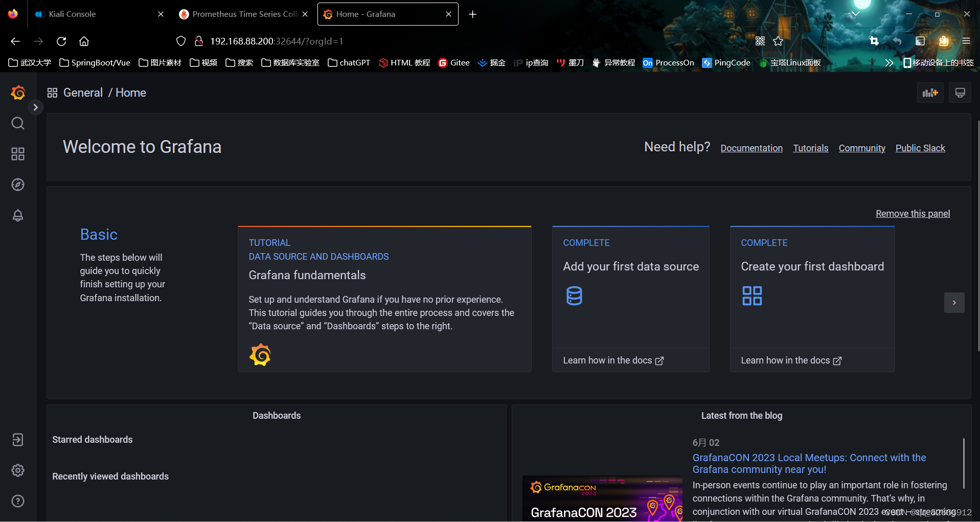Open the Explore compass icon in sidebar

click(18, 185)
